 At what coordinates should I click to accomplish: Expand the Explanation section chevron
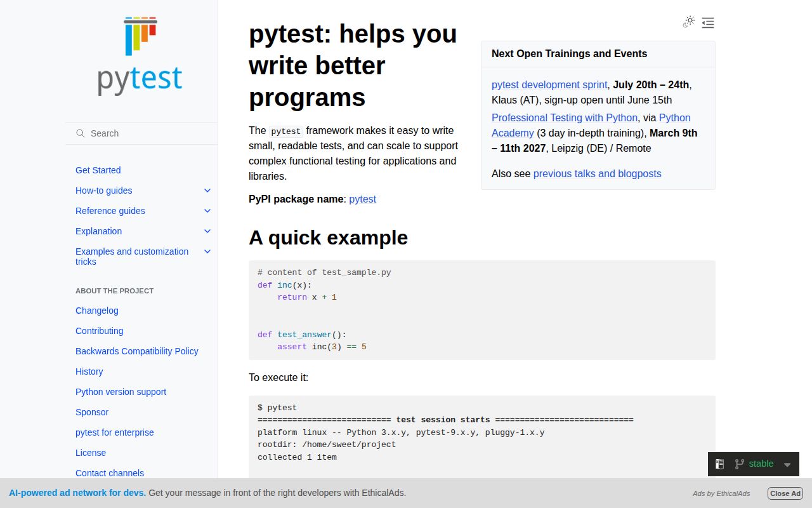207,231
